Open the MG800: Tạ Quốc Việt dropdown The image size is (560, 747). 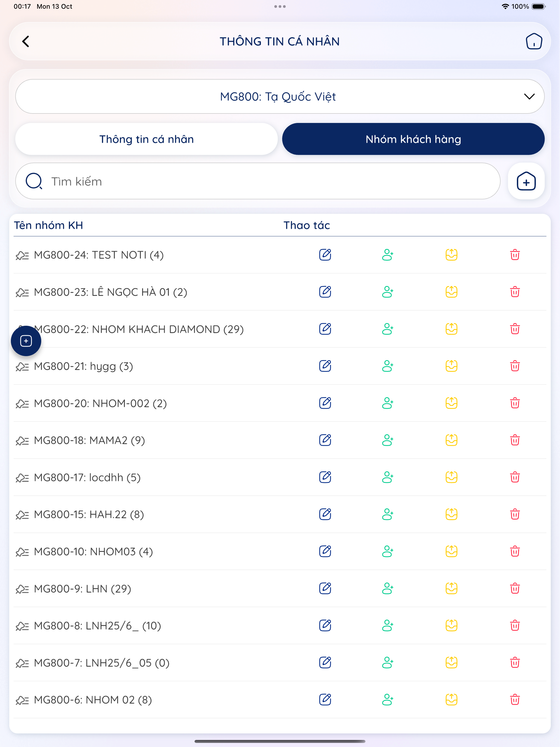[x=280, y=97]
